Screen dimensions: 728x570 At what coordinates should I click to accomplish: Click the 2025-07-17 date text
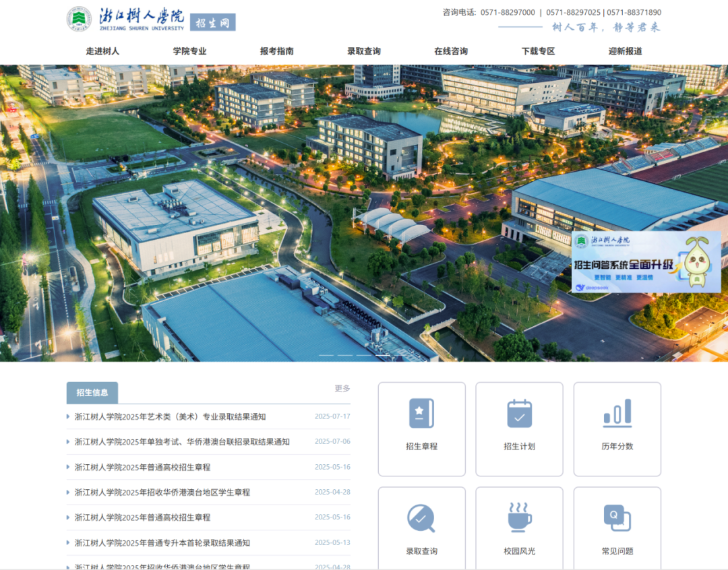pos(332,416)
